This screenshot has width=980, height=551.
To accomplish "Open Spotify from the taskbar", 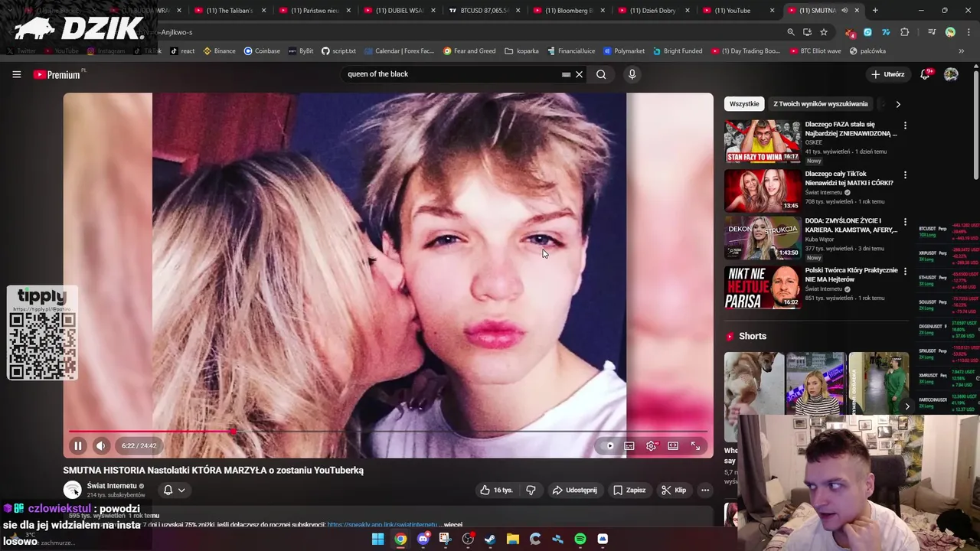I will (x=580, y=539).
